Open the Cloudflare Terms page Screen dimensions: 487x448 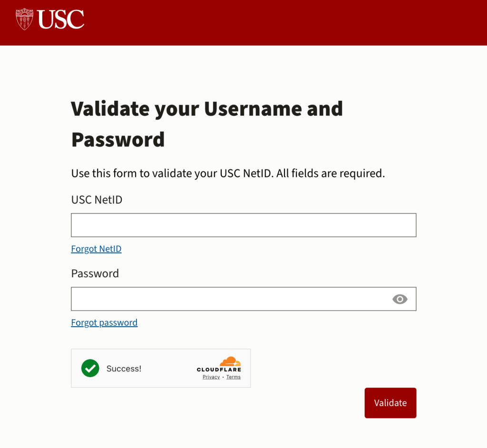coord(234,376)
